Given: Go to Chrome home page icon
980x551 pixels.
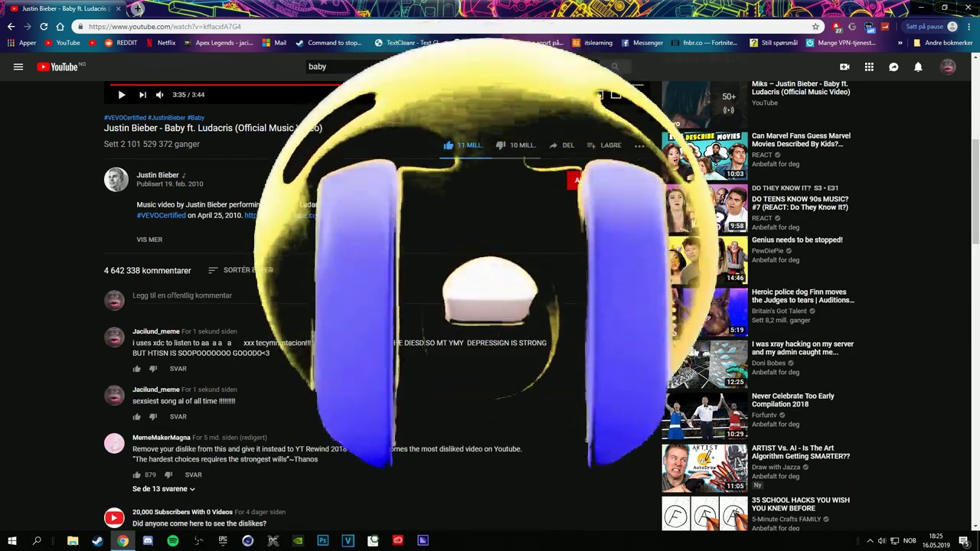Looking at the screenshot, I should click(x=60, y=27).
